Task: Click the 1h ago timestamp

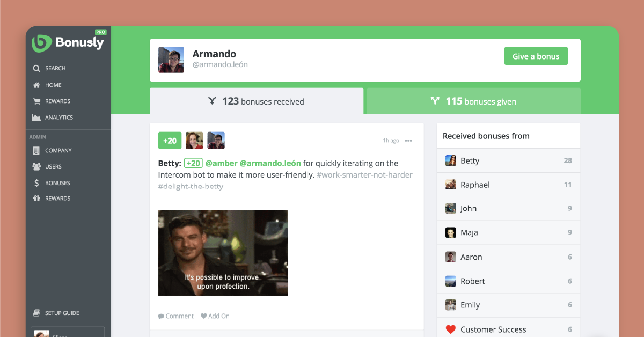Action: pyautogui.click(x=391, y=141)
